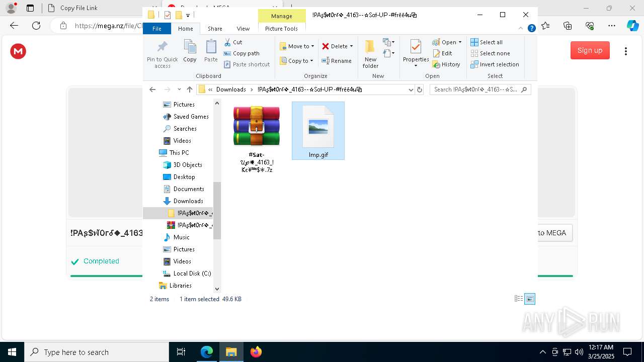This screenshot has height=362, width=644.
Task: Click Cut in Clipboard group
Action: (233, 42)
